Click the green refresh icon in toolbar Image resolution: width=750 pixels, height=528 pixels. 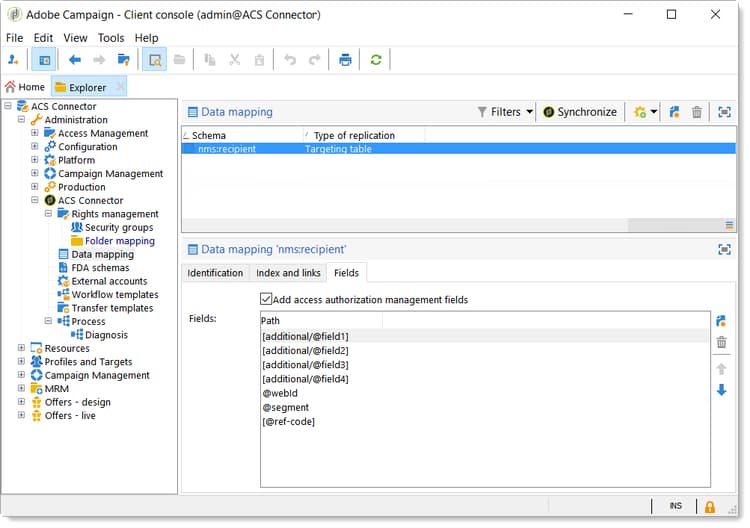[376, 60]
